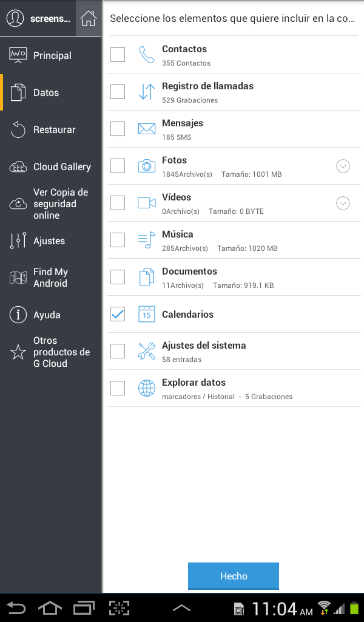This screenshot has height=622, width=364.
Task: Select the Datos menu item
Action: (51, 92)
